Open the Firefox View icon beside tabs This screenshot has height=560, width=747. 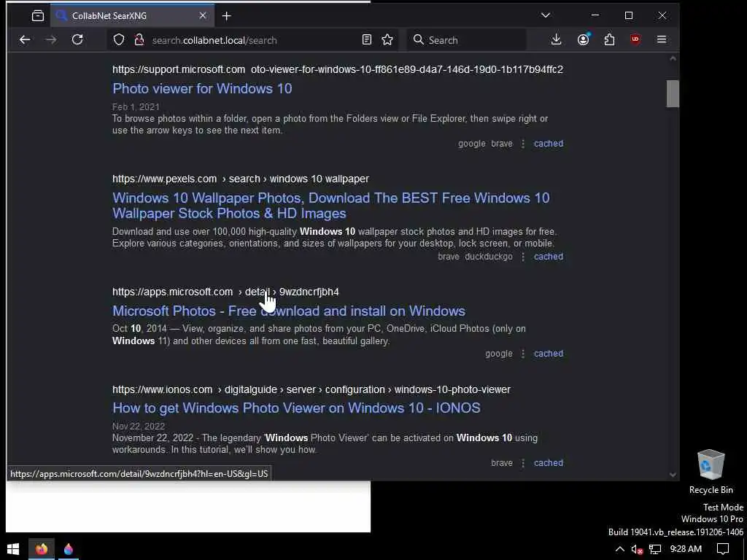[x=38, y=16]
